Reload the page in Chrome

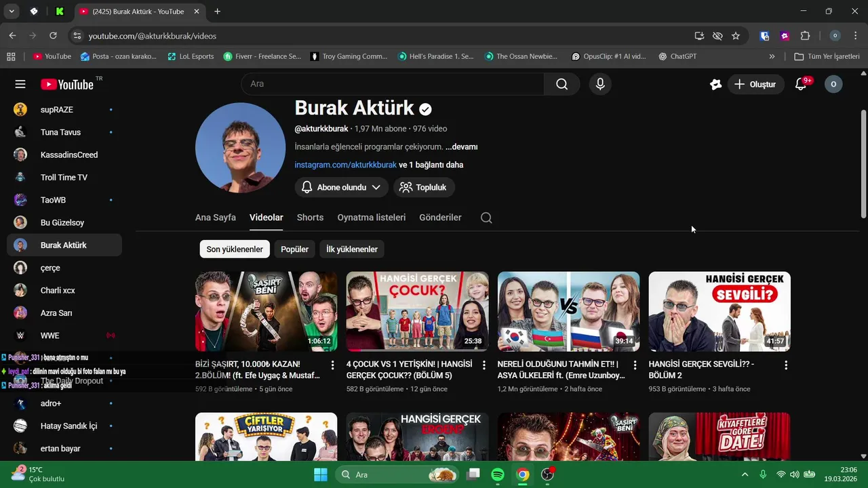(x=53, y=36)
